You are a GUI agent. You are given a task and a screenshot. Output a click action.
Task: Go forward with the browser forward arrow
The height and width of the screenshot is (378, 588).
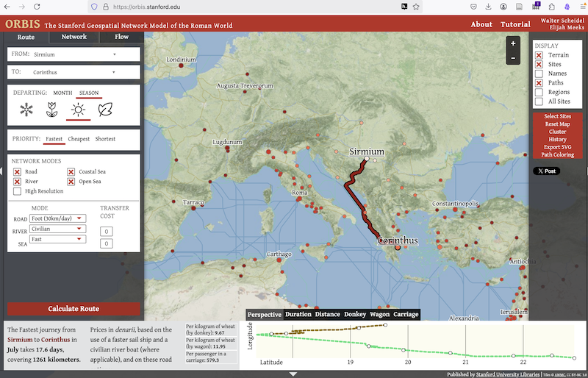22,7
